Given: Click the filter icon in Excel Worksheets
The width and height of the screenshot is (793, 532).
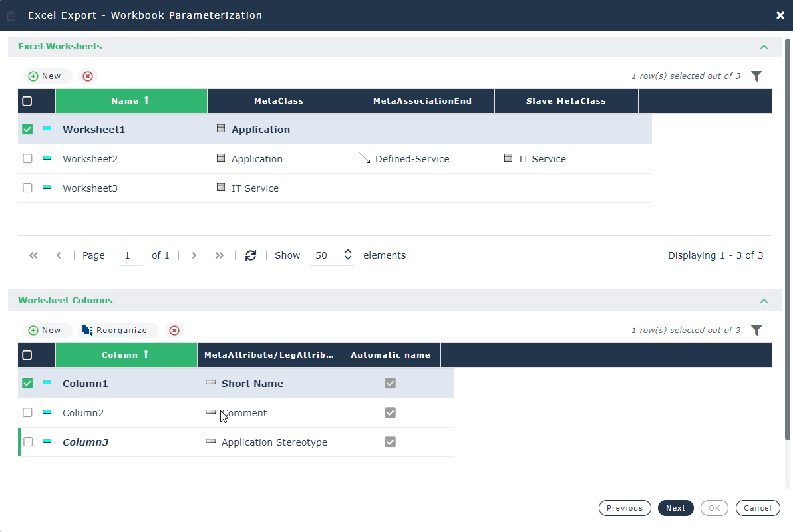Looking at the screenshot, I should 756,76.
